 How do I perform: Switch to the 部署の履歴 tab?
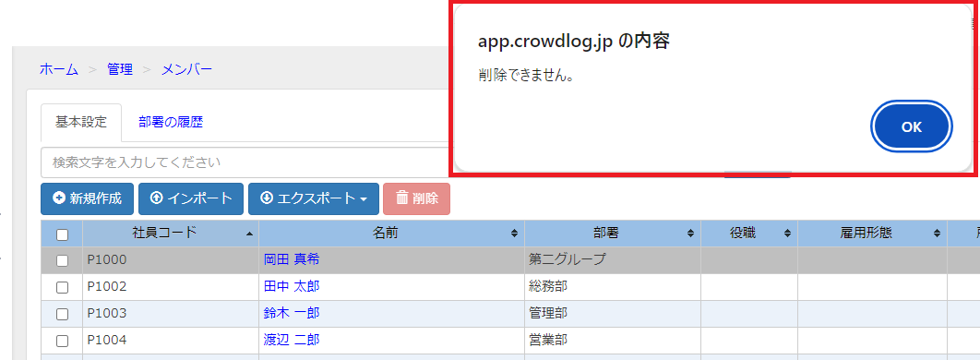171,123
